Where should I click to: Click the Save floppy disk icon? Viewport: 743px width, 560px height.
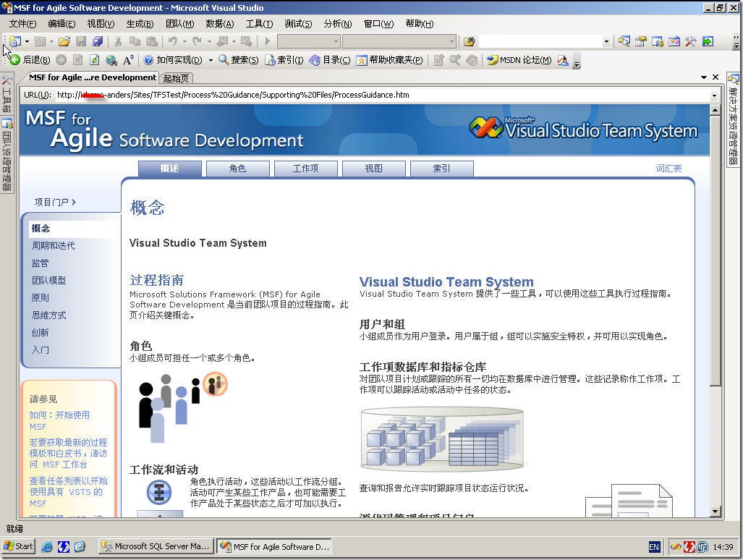pos(81,42)
